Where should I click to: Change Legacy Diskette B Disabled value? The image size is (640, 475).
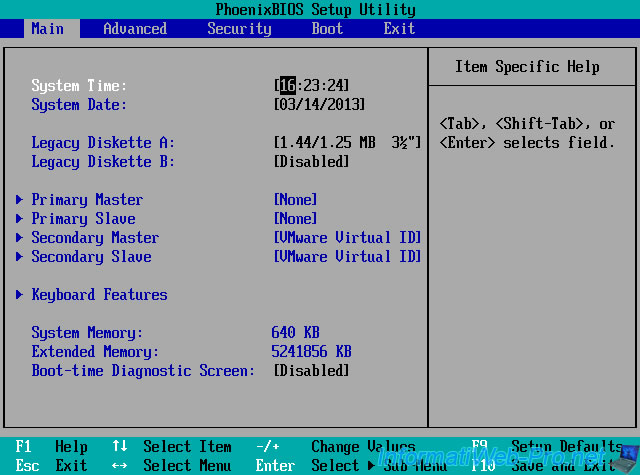(311, 162)
